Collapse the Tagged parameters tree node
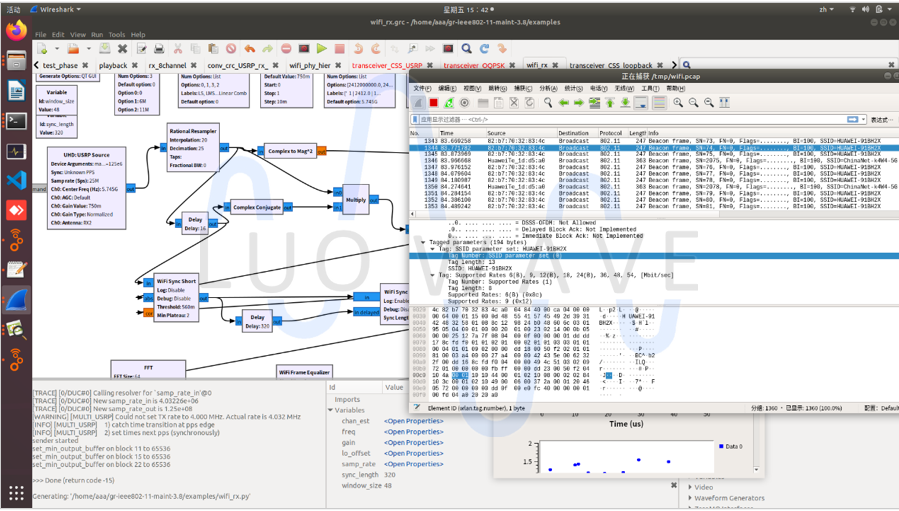 tap(424, 243)
